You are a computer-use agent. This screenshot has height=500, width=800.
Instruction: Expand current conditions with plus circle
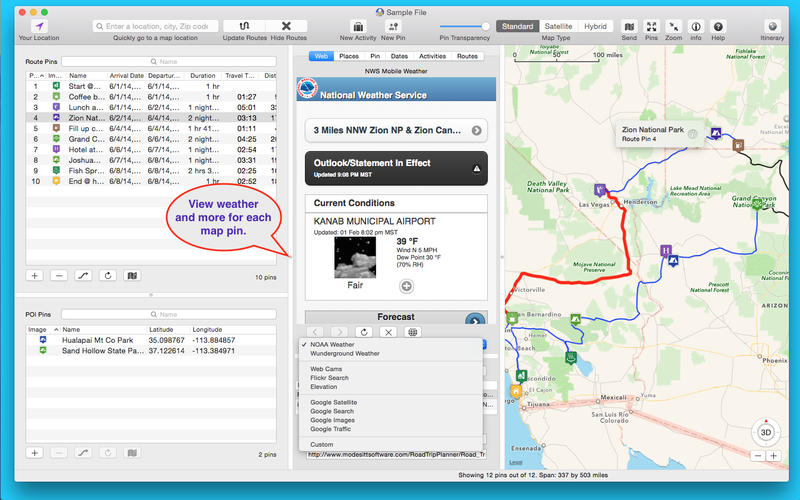coord(406,286)
